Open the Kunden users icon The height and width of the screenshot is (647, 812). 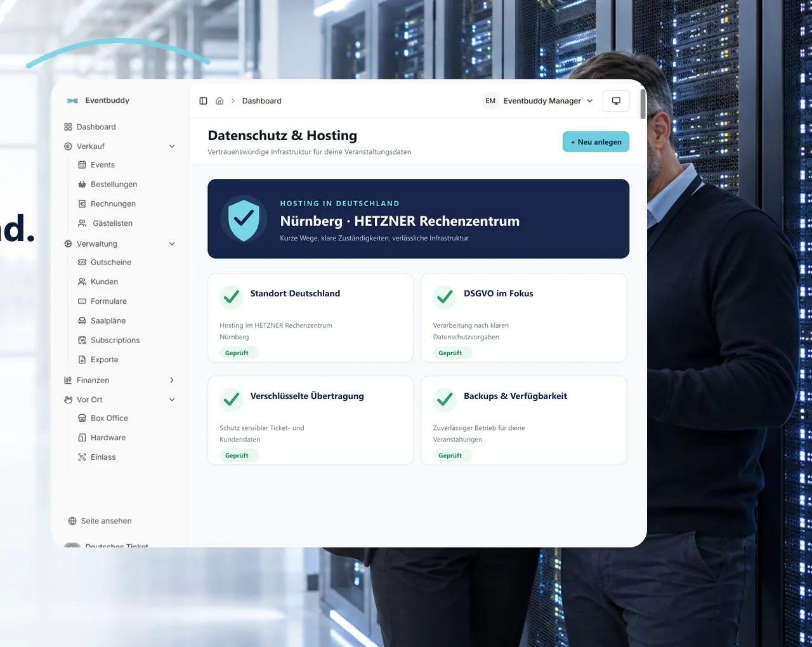tap(82, 282)
